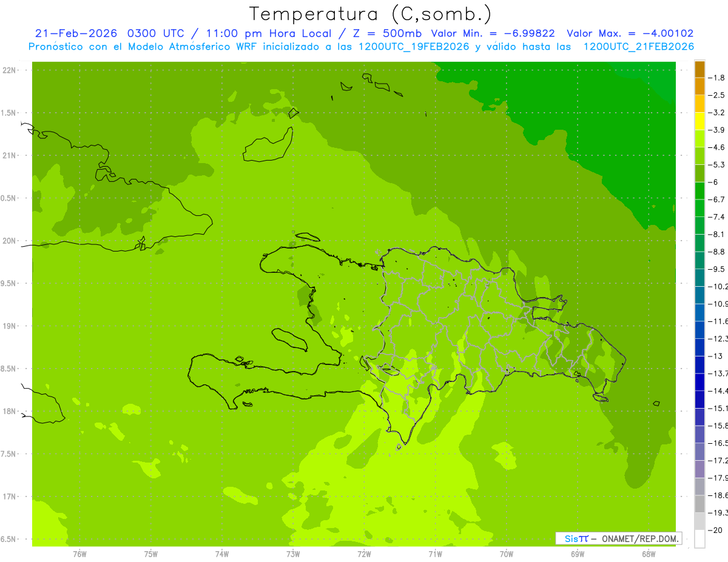Click the '-10.2' color scale label

pos(719,286)
